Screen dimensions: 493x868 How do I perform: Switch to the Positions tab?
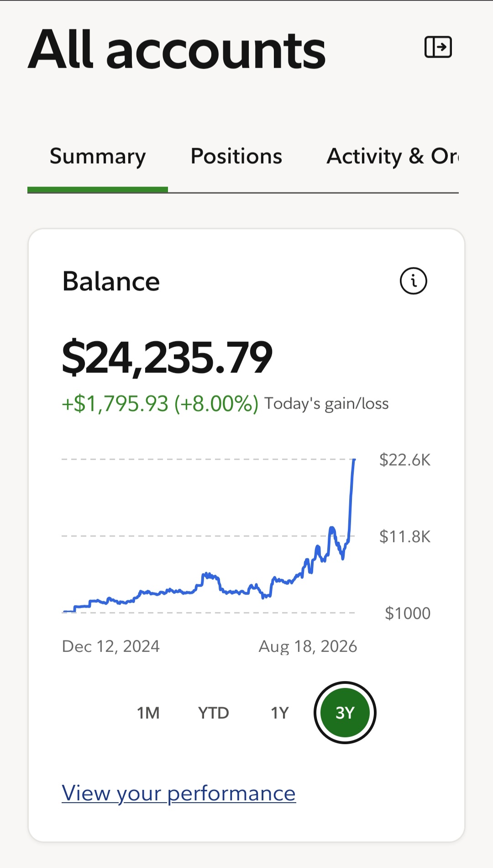click(236, 156)
